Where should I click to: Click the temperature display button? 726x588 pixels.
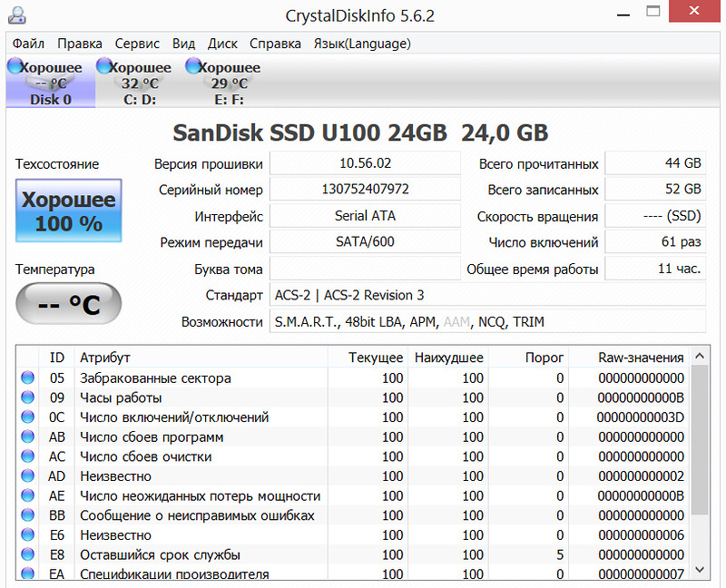(69, 305)
